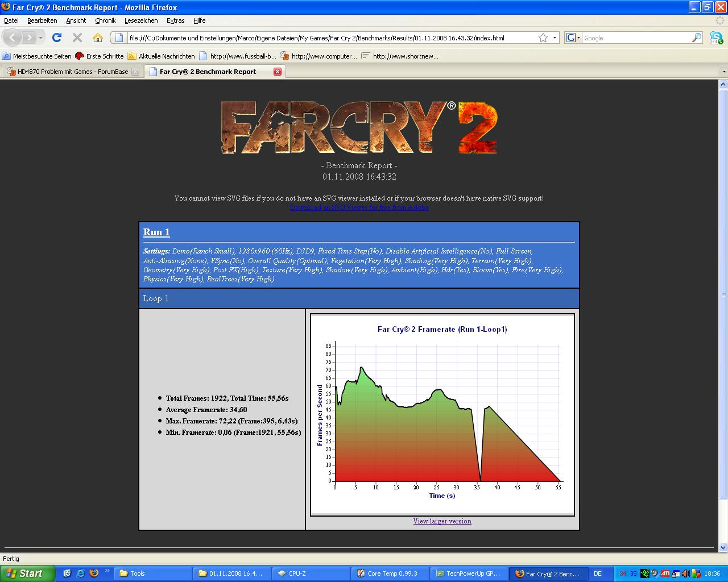The image size is (728, 582).
Task: Open the Ansicht menu
Action: tap(76, 20)
